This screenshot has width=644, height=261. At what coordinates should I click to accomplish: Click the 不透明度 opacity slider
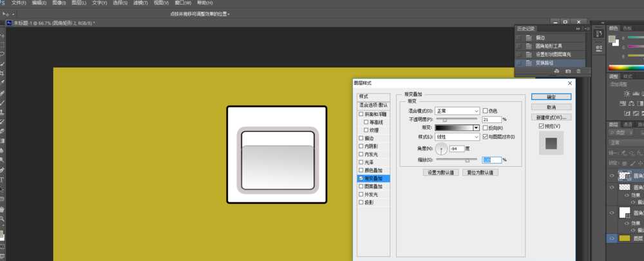point(457,120)
